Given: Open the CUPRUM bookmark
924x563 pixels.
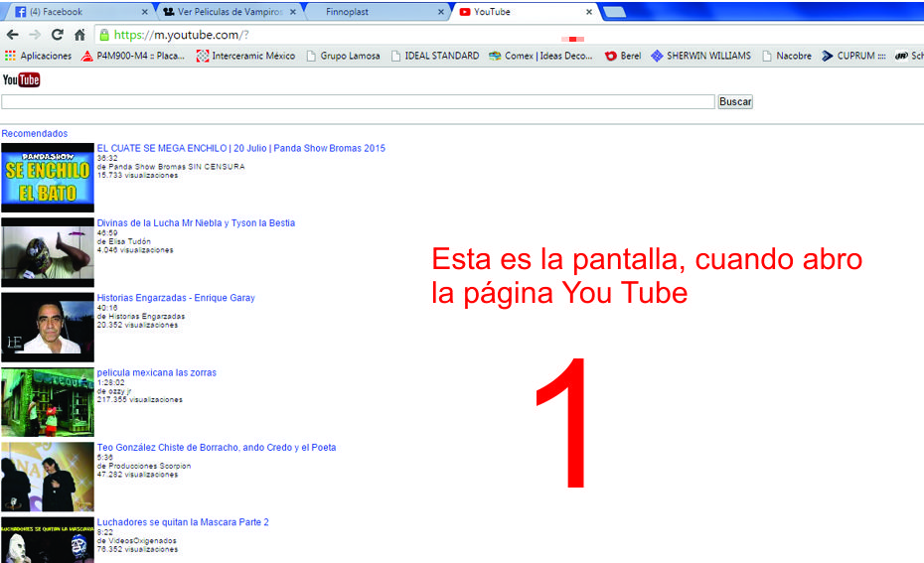Looking at the screenshot, I should [853, 56].
